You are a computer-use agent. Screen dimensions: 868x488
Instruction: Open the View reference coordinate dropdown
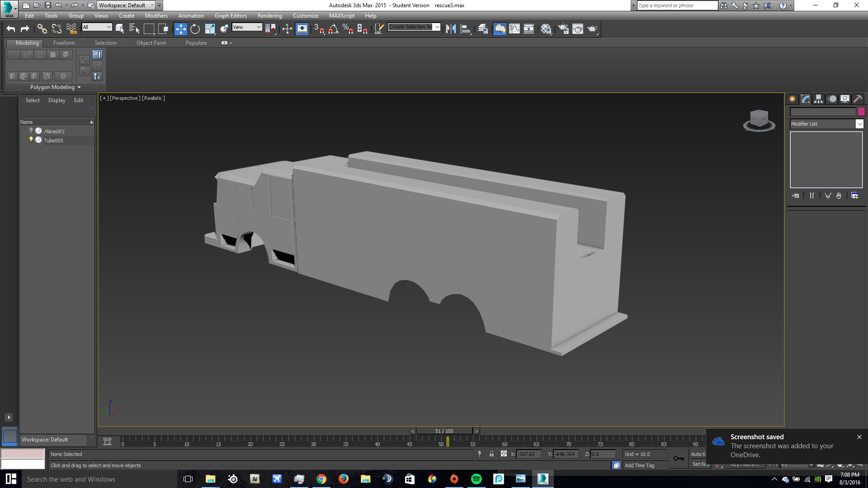(247, 27)
